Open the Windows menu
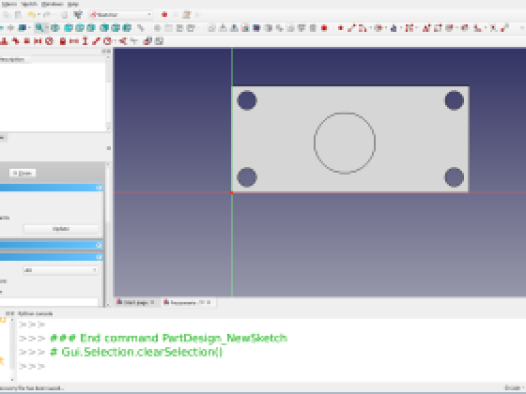This screenshot has width=526, height=394. click(52, 4)
